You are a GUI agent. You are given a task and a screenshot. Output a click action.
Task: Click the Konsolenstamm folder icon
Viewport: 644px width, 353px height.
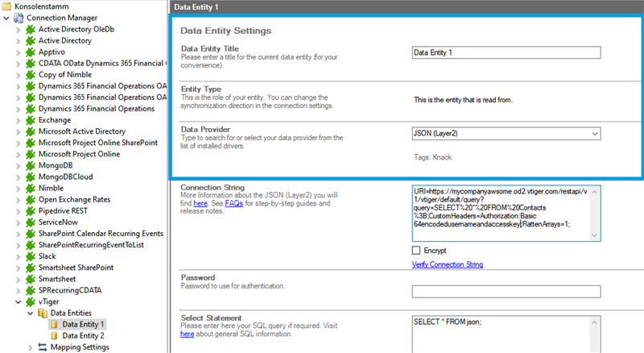(x=8, y=6)
